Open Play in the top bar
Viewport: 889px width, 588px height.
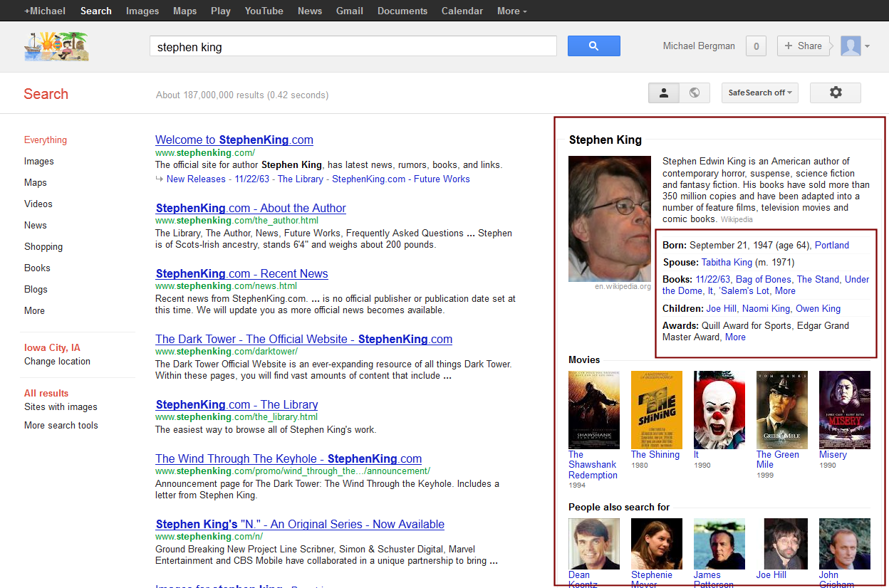(x=221, y=11)
